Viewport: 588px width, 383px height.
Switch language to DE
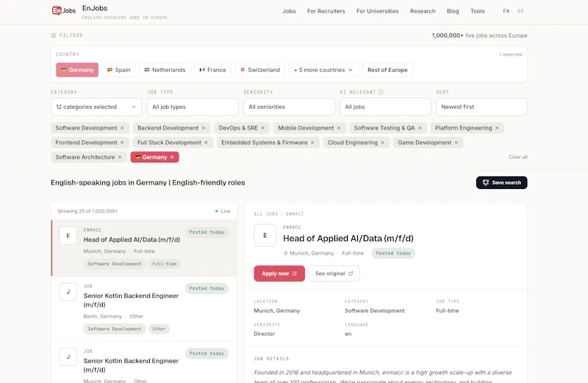coord(521,11)
